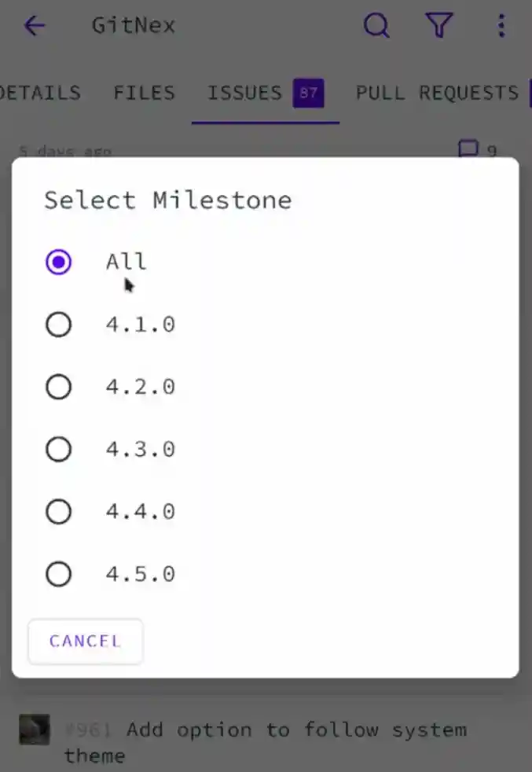This screenshot has height=772, width=532.
Task: Click the GitNex repository title
Action: tap(134, 26)
